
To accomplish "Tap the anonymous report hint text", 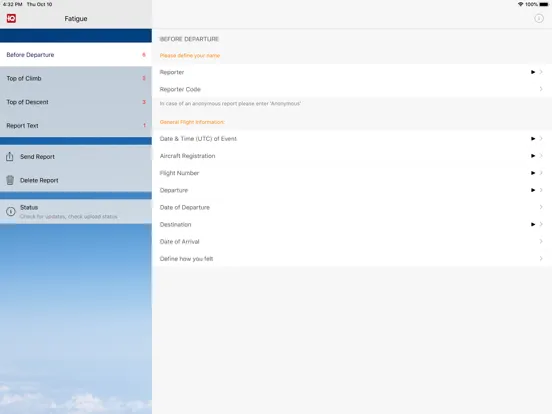I will [x=230, y=104].
